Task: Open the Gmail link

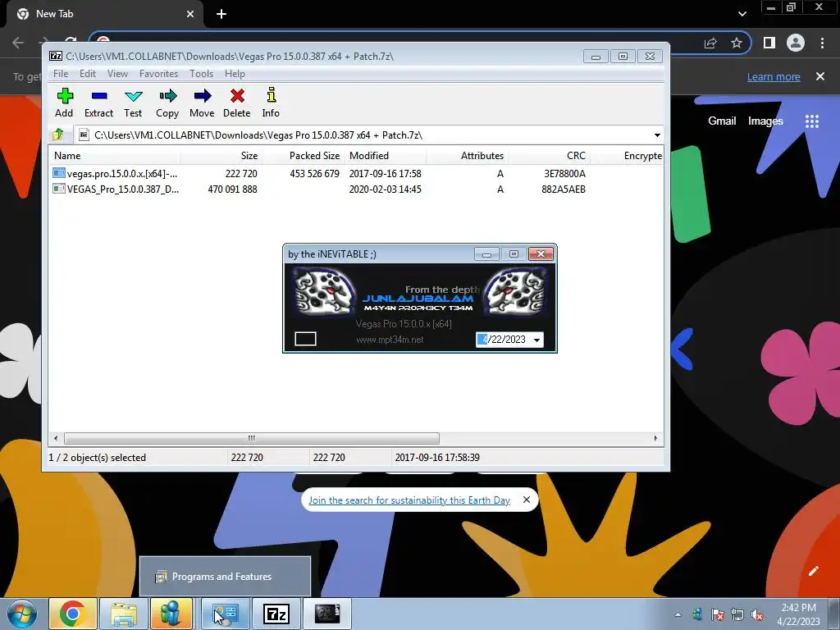Action: tap(722, 121)
